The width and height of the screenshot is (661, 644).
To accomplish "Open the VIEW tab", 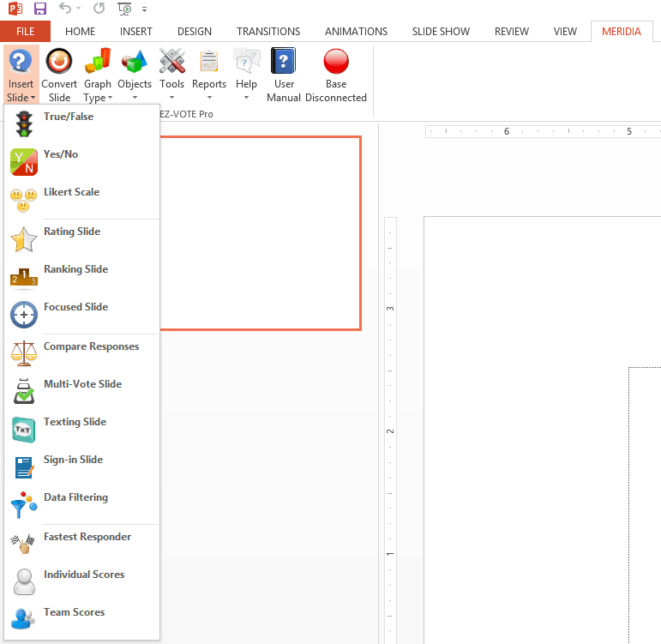I will tap(565, 32).
